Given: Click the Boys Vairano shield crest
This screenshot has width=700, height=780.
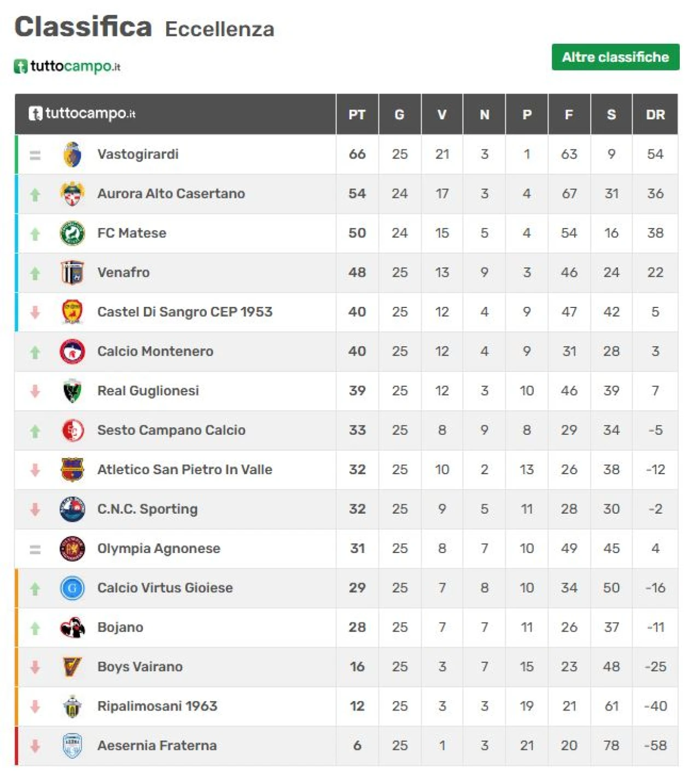Looking at the screenshot, I should pos(72,667).
